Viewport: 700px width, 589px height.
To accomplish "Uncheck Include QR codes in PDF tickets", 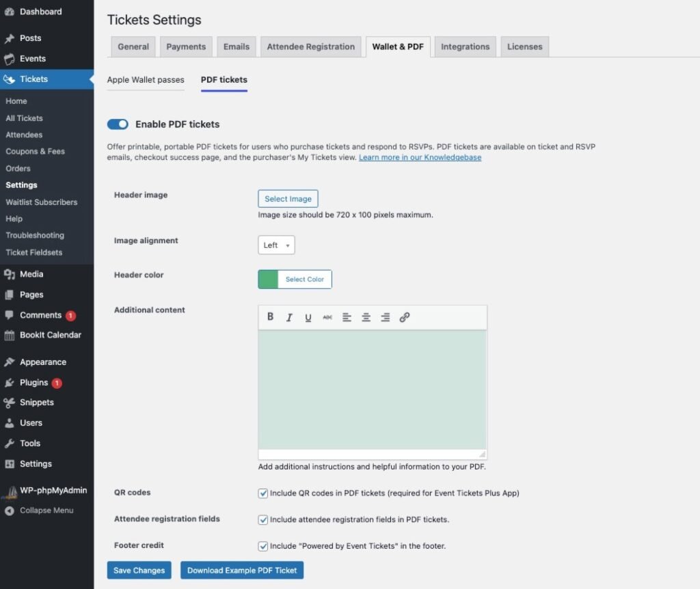I will [263, 493].
